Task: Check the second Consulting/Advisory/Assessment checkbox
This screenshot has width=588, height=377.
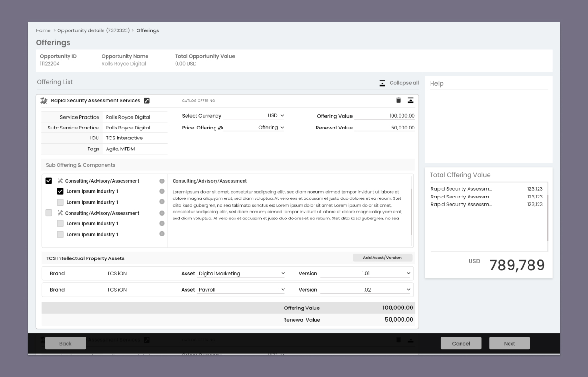Action: [x=49, y=213]
